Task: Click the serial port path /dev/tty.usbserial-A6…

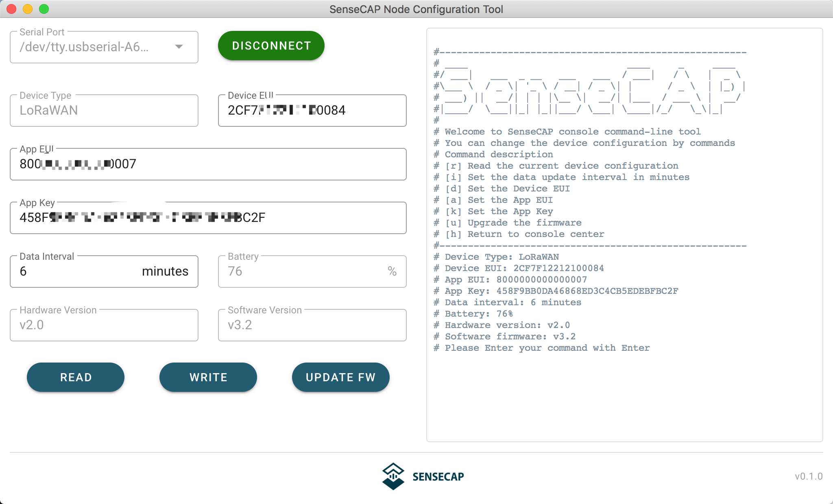Action: [84, 47]
